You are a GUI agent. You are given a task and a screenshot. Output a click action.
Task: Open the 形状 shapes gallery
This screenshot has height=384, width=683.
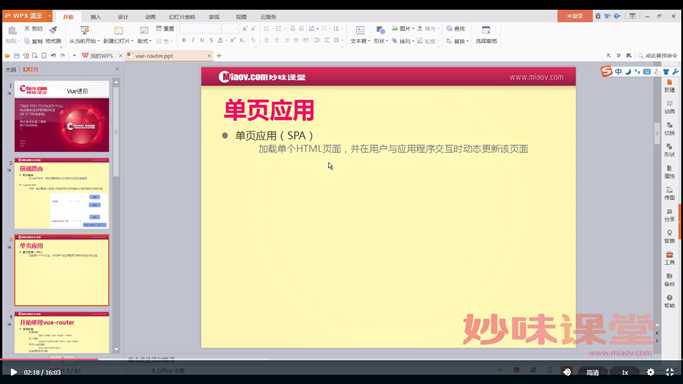[380, 34]
